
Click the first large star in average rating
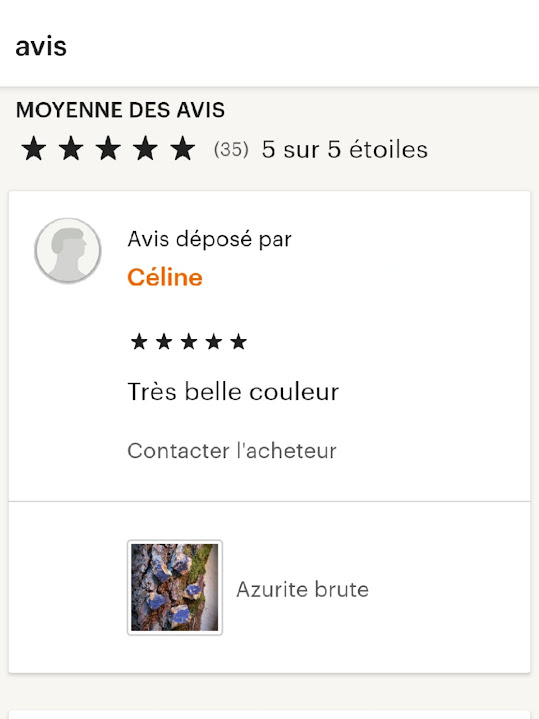(34, 149)
